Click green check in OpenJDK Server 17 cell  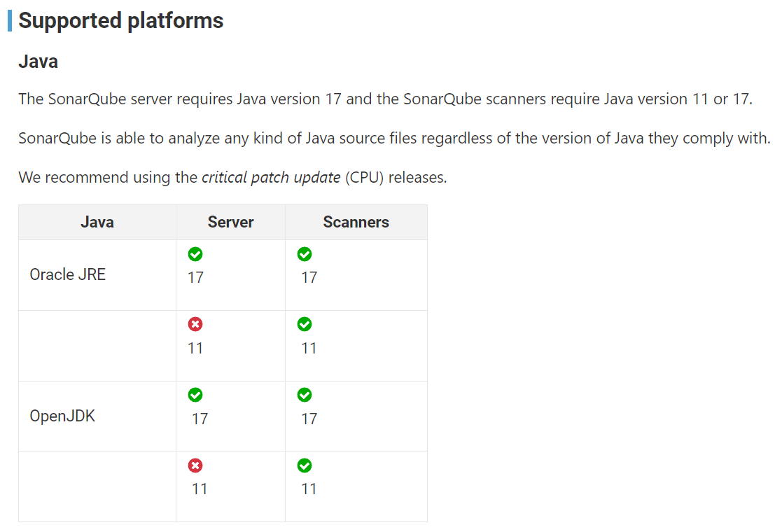pos(195,395)
